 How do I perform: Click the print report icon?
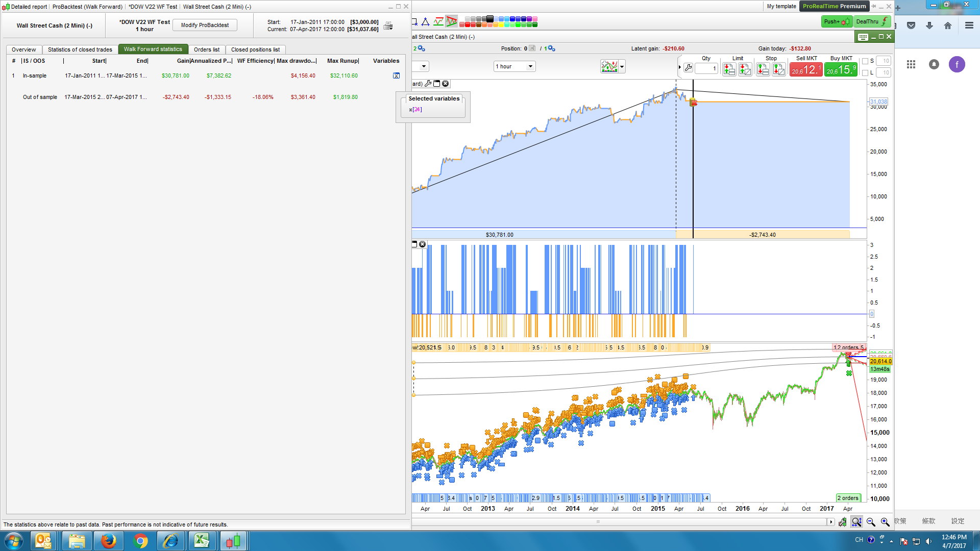(x=388, y=26)
